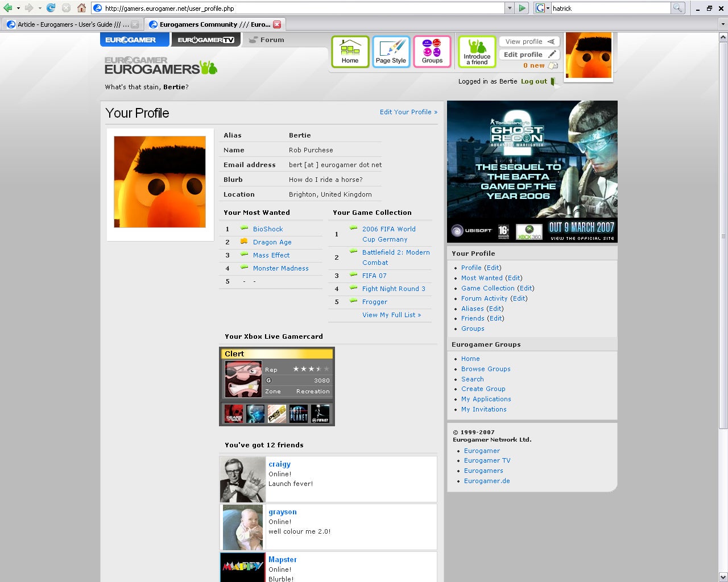The height and width of the screenshot is (582, 728).
Task: Go back with the browser back arrow
Action: 7,8
